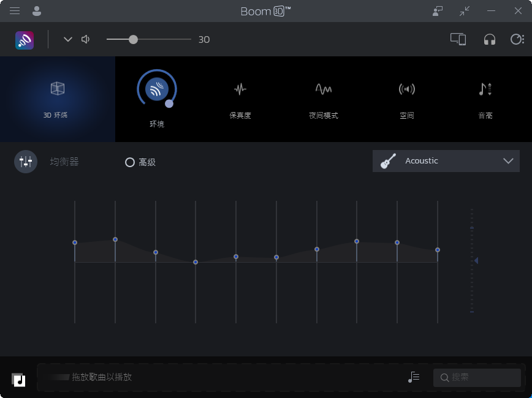Click the sixth equalizer band handle
The image size is (532, 398).
(x=276, y=257)
